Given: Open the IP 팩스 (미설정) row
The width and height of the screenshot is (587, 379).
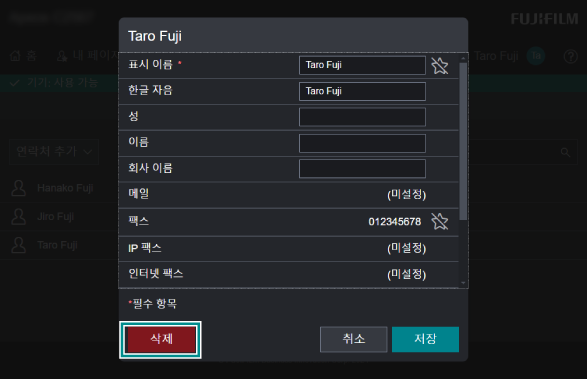Looking at the screenshot, I should tap(289, 248).
